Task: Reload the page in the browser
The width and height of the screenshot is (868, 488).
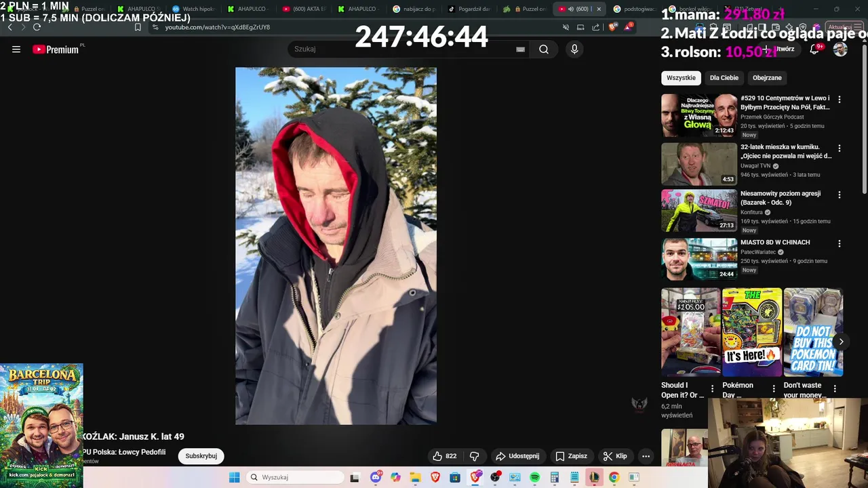Action: (37, 27)
